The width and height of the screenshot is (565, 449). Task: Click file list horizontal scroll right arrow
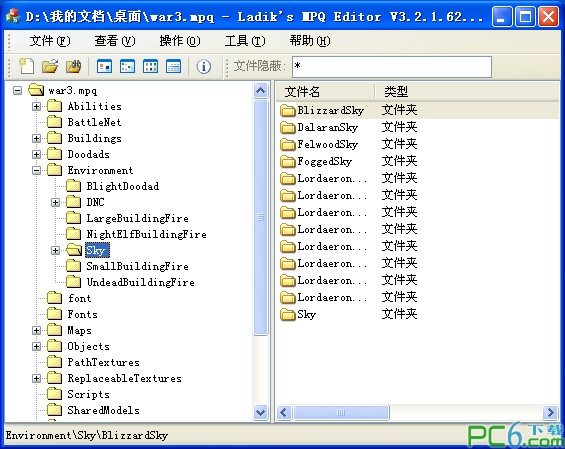click(x=551, y=412)
